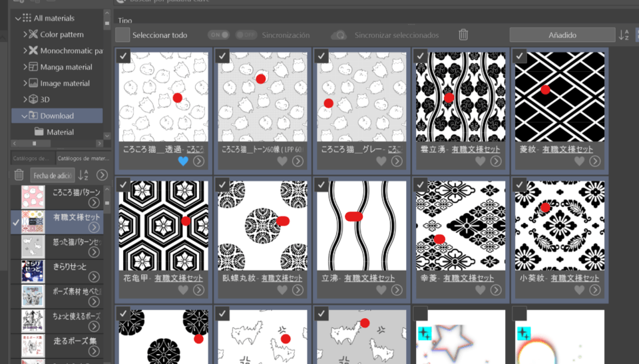Expand the Color pattern tree folder
639x364 pixels.
tap(25, 35)
